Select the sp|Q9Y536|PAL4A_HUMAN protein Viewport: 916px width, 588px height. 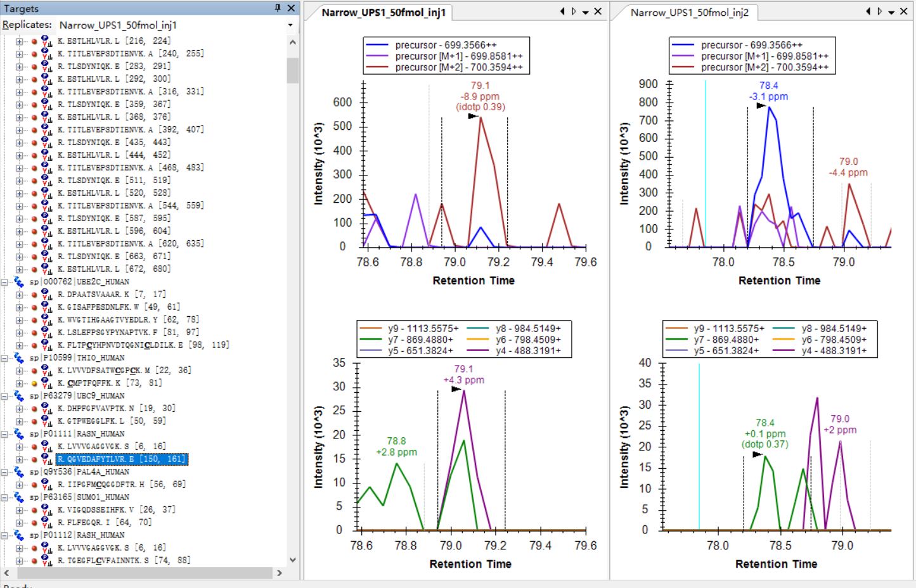coord(79,472)
